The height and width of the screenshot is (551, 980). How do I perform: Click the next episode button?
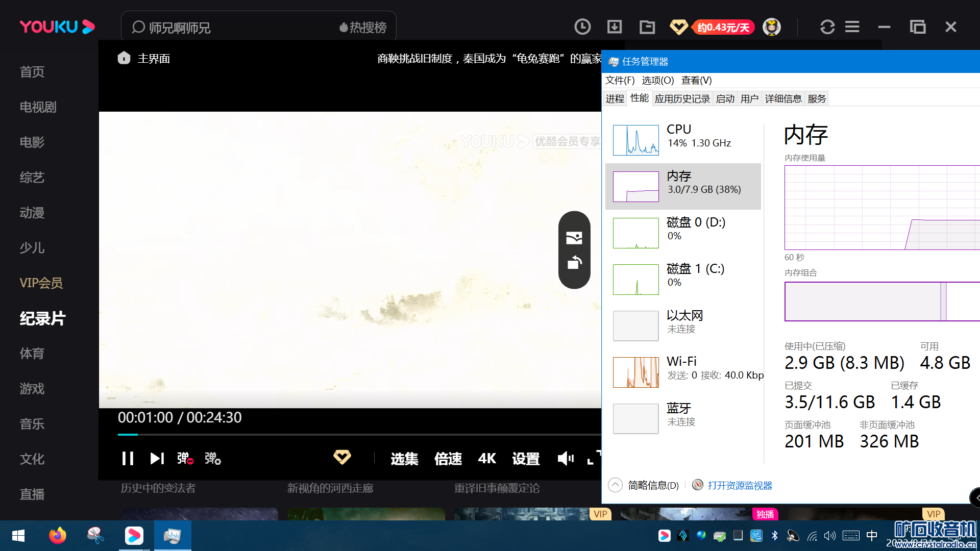click(157, 458)
